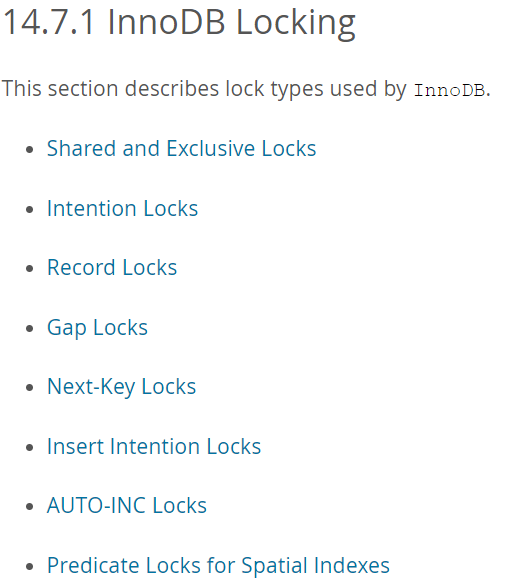
Task: Click the bullet beside Gap Locks
Action: click(30, 328)
